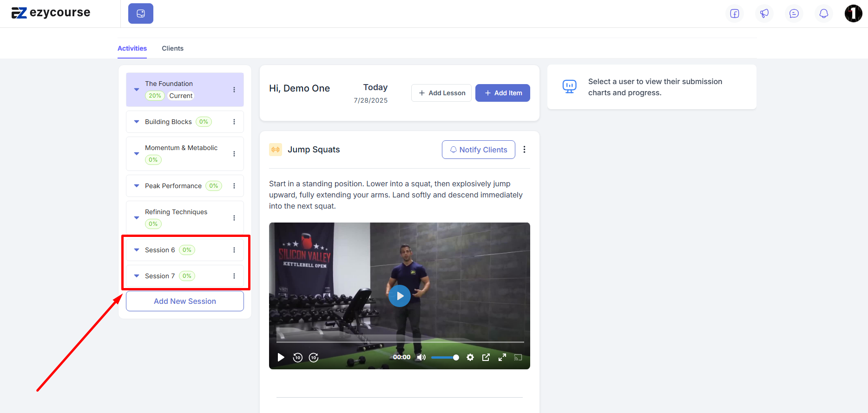Select the Peak Performance session title
The image size is (868, 413).
(173, 186)
